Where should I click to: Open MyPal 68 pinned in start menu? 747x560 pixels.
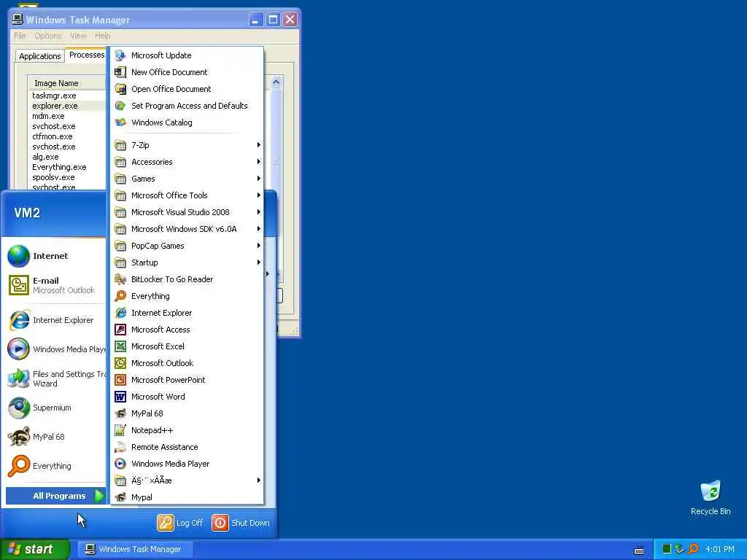coord(55,437)
